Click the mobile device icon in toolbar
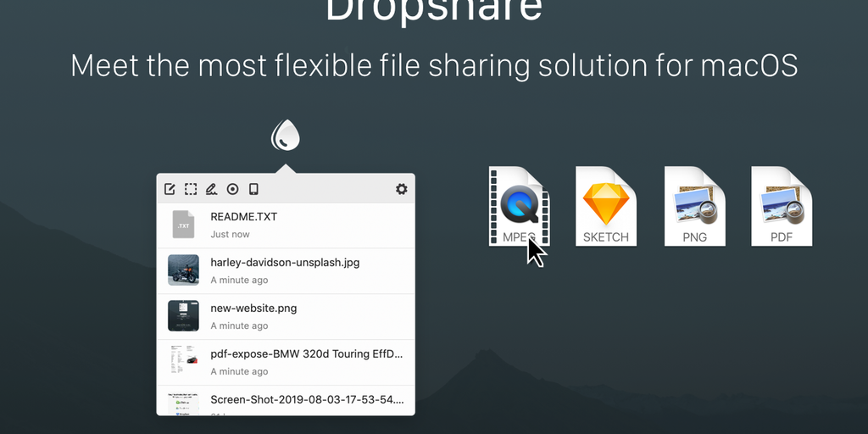 coord(253,189)
